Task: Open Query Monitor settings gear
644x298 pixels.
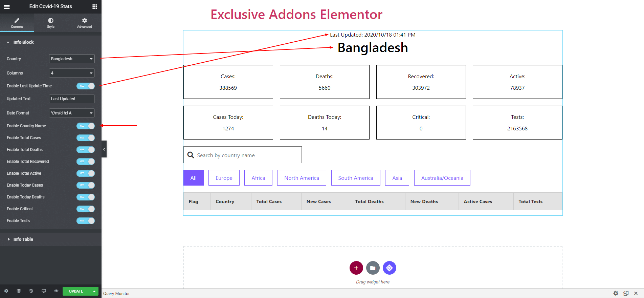Action: coord(616,293)
